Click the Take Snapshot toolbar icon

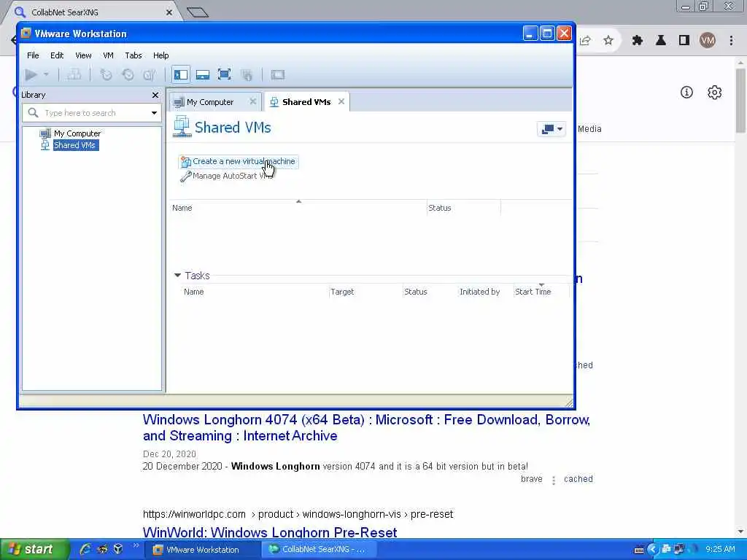click(106, 75)
